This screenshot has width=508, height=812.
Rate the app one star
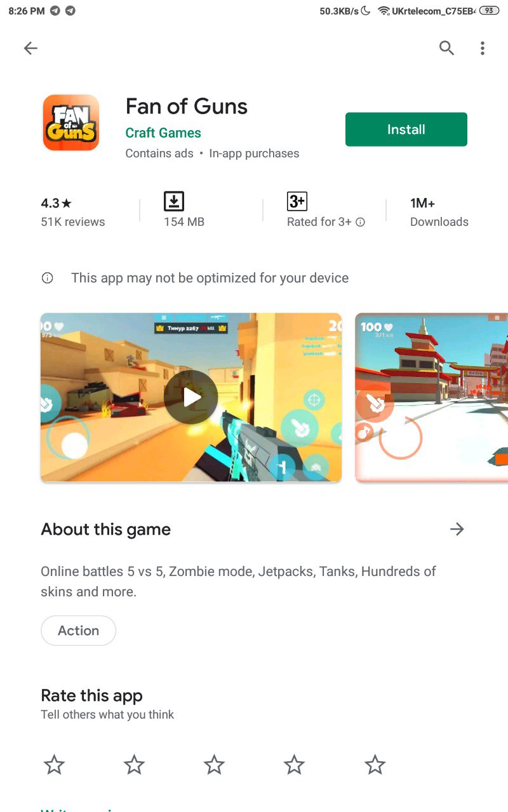pos(54,765)
